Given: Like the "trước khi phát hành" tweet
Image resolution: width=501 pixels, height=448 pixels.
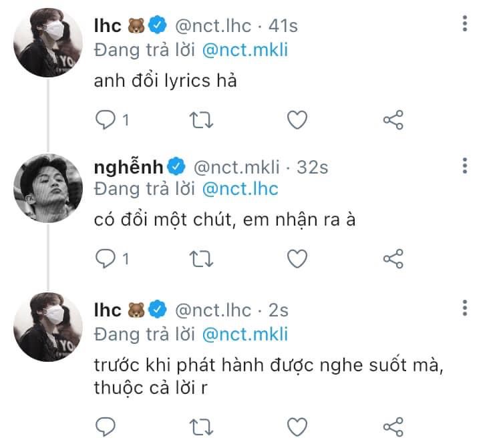Looking at the screenshot, I should (297, 425).
